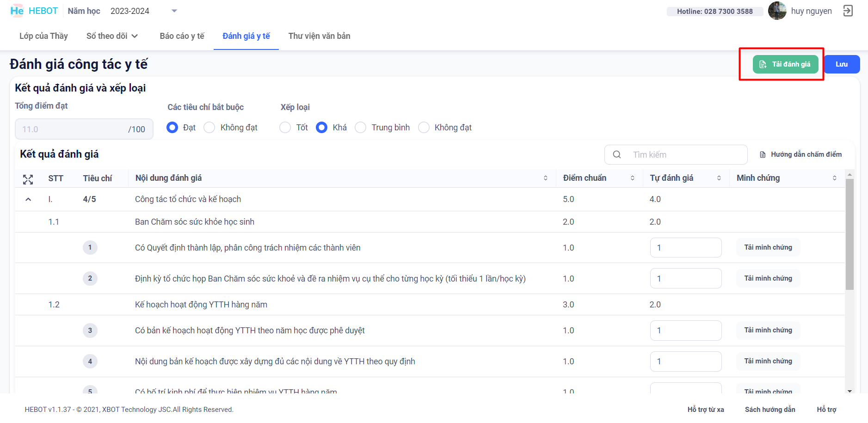Click the table's vertical scrollbar
868x423 pixels.
850,234
